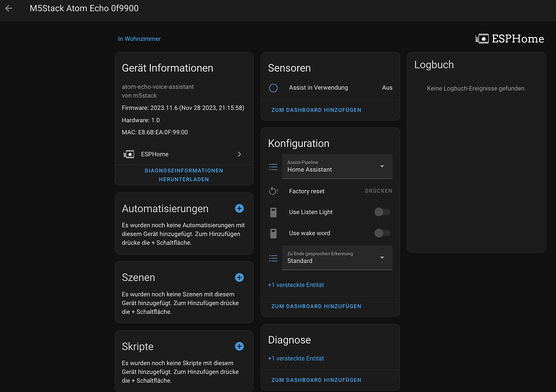
Task: Open the In Wohnzimmer area link
Action: coord(140,39)
